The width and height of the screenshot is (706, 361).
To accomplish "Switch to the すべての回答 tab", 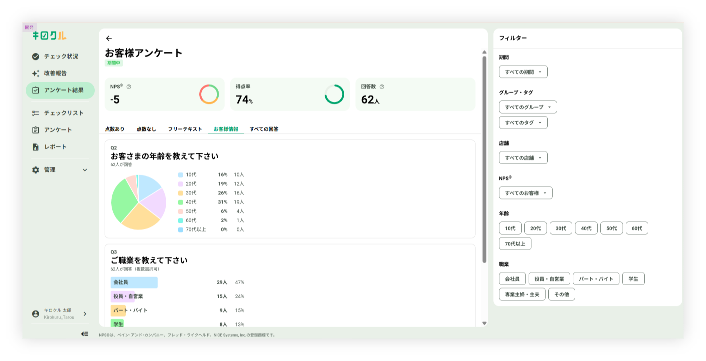I will pos(264,129).
